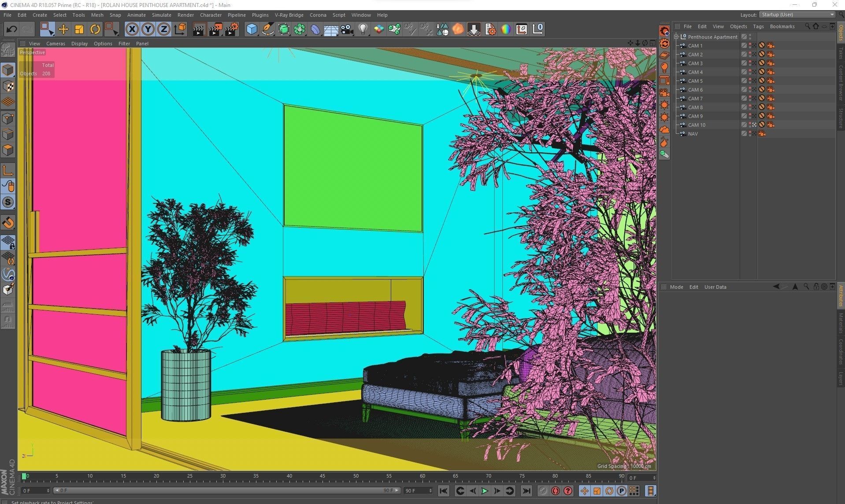Toggle the Y axis lock
This screenshot has width=845, height=504.
(x=148, y=29)
